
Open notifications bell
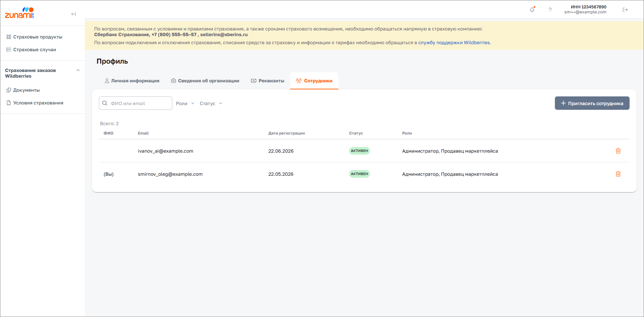532,10
